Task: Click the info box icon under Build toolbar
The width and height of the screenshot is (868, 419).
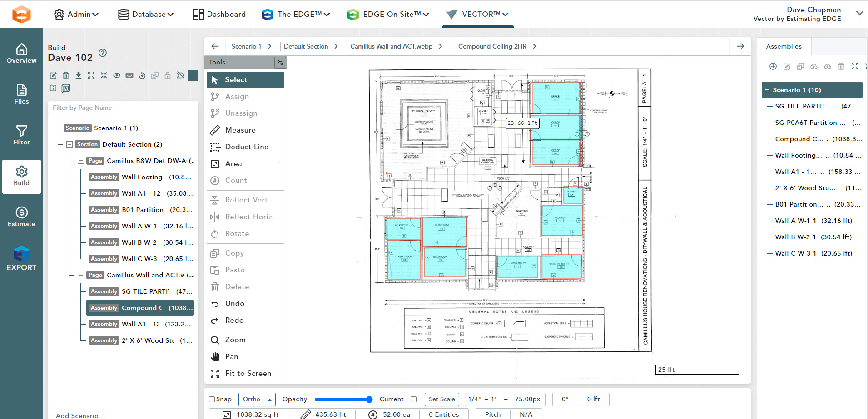Action: point(53,88)
